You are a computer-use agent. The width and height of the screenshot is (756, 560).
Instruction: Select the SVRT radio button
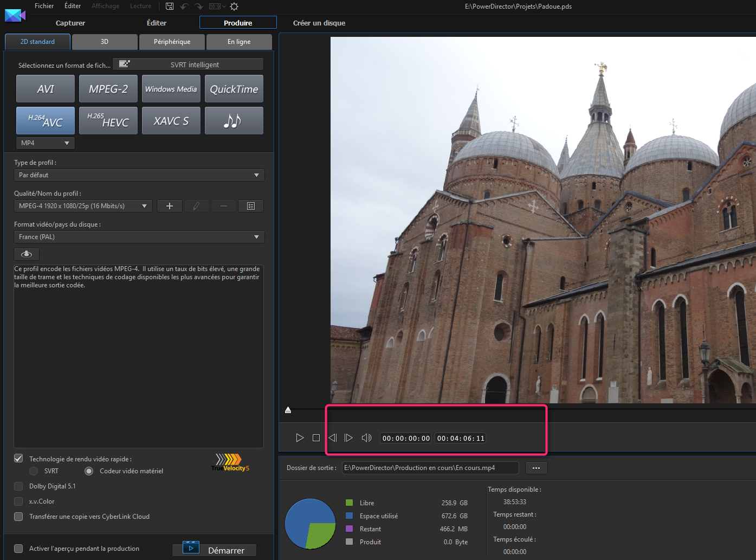[x=33, y=471]
